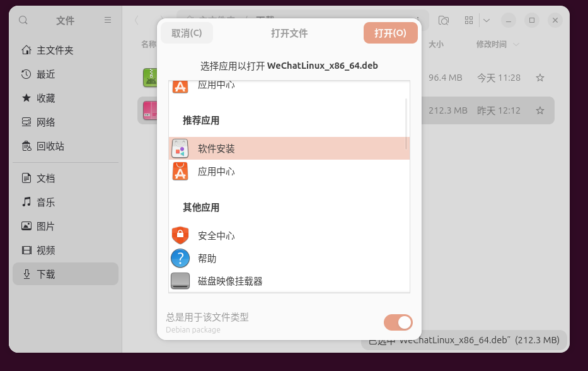Select 软件安装 in the recommended apps

(x=289, y=148)
